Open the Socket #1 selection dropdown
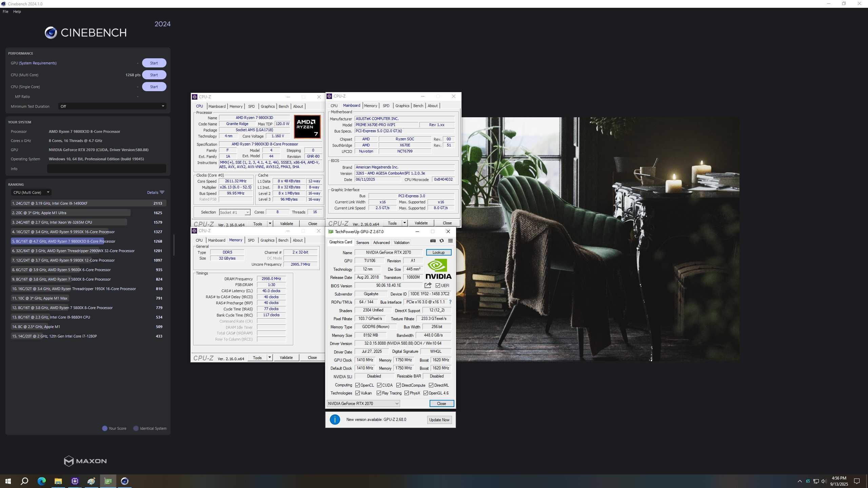Image resolution: width=868 pixels, height=488 pixels. point(235,212)
